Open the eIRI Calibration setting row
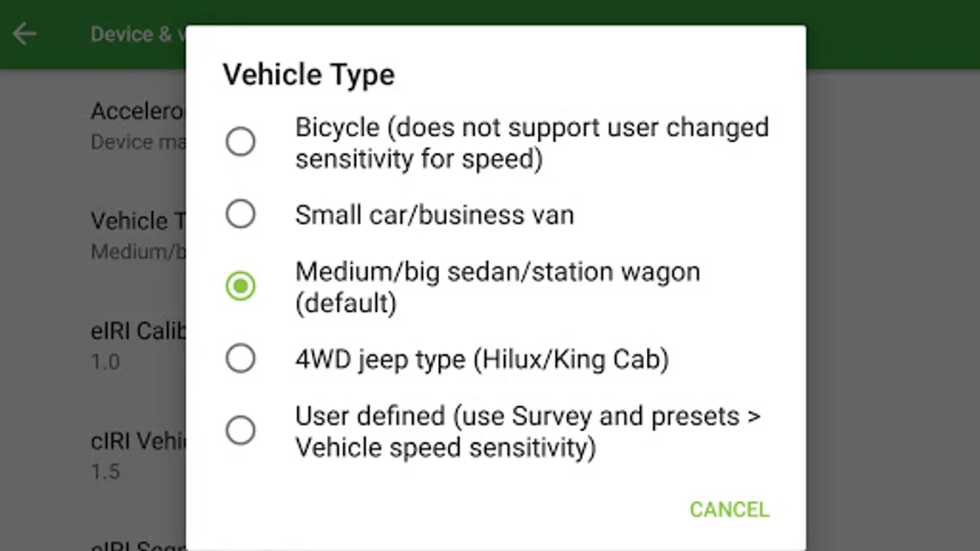Screen dimensions: 980x551 (137, 345)
